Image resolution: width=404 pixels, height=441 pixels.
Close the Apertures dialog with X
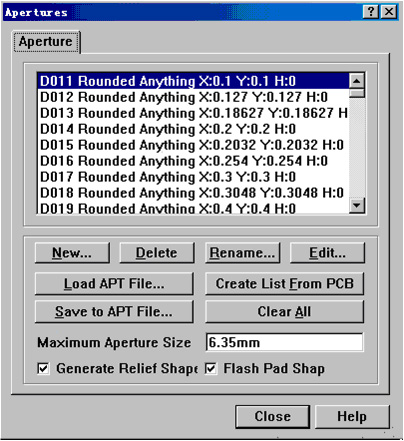(389, 12)
